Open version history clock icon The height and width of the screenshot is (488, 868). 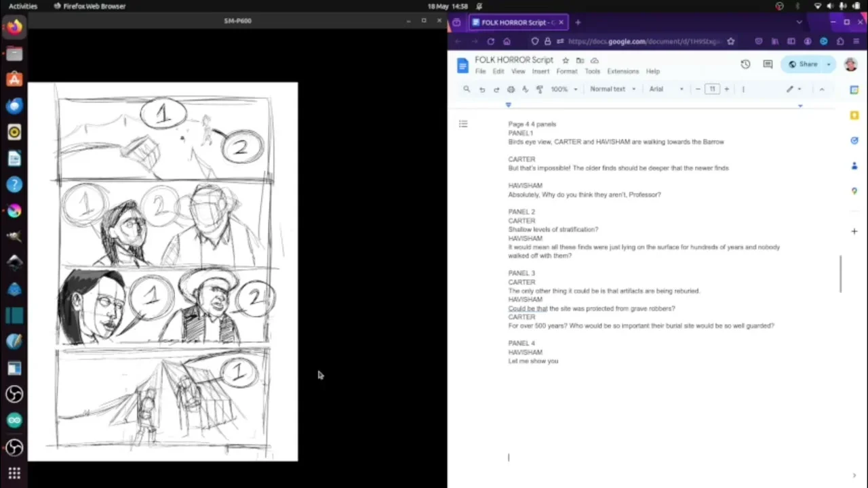click(745, 64)
